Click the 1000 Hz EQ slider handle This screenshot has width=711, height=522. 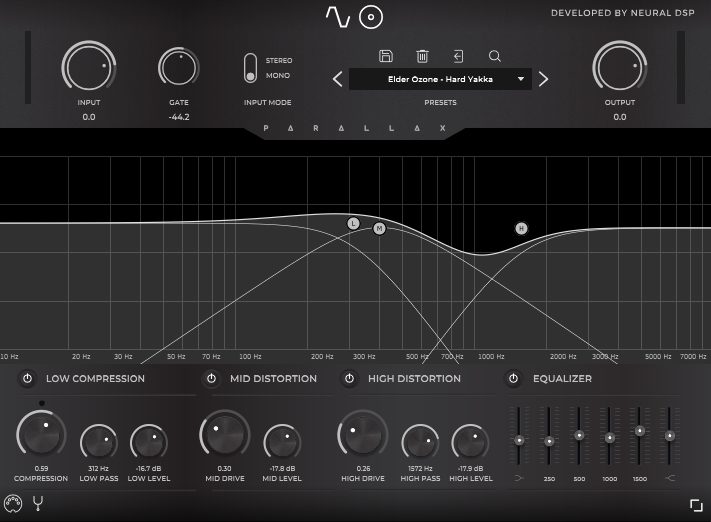pyautogui.click(x=610, y=438)
